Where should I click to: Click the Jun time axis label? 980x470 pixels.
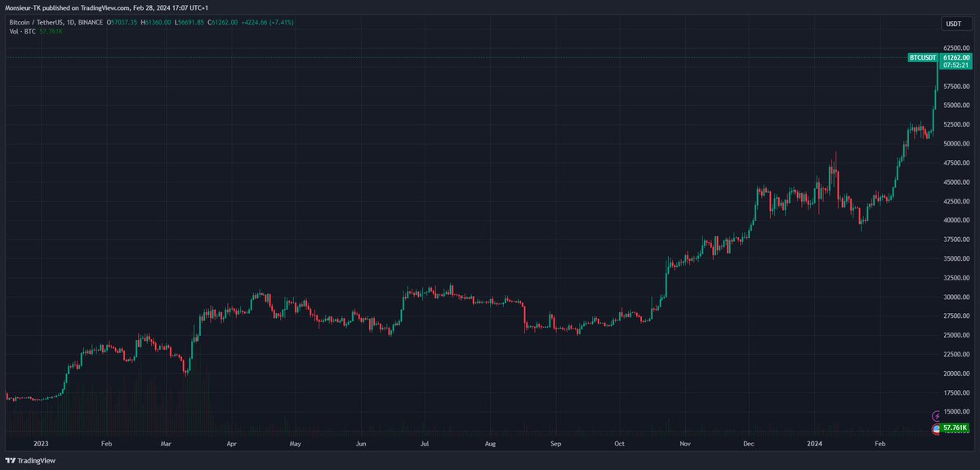click(x=360, y=442)
